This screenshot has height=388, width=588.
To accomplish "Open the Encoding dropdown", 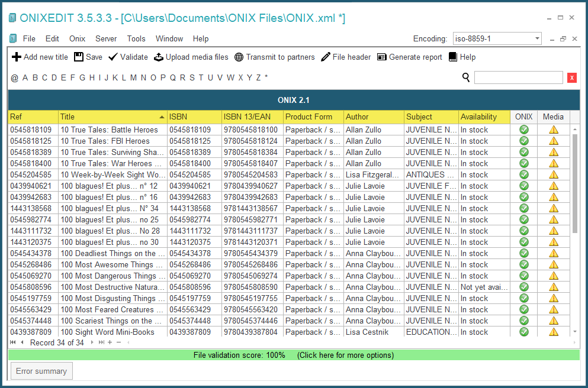I will pyautogui.click(x=536, y=38).
